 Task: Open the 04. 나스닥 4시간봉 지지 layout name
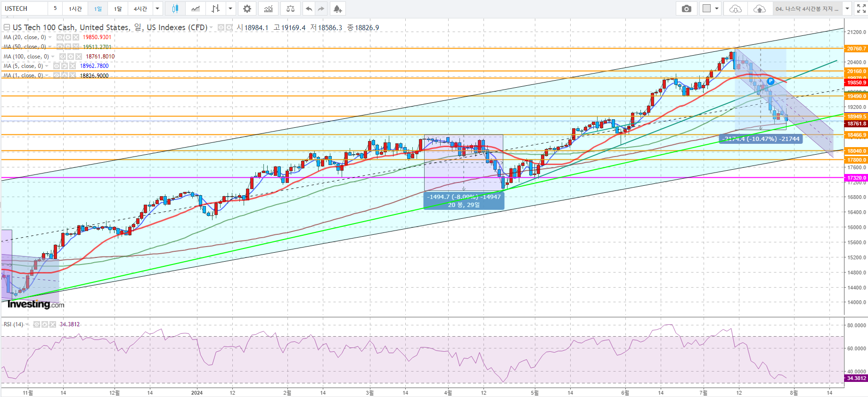[807, 8]
